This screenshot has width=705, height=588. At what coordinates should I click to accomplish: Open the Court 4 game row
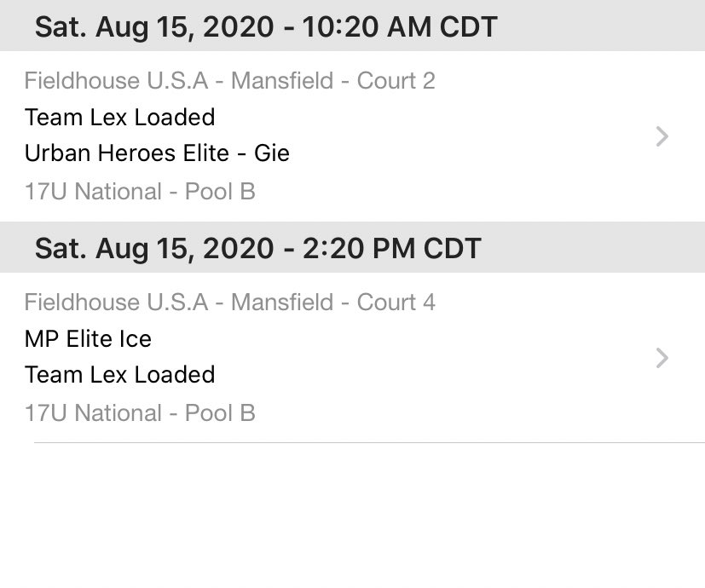(x=353, y=357)
